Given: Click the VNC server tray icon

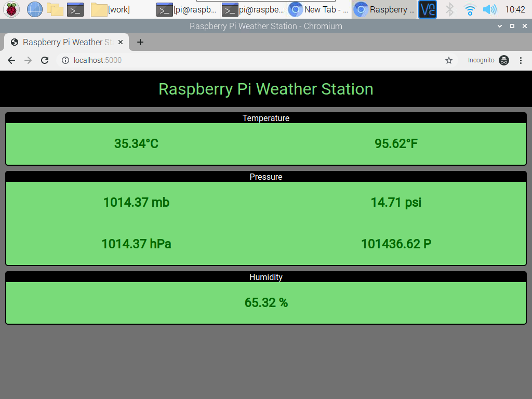Looking at the screenshot, I should tap(428, 9).
